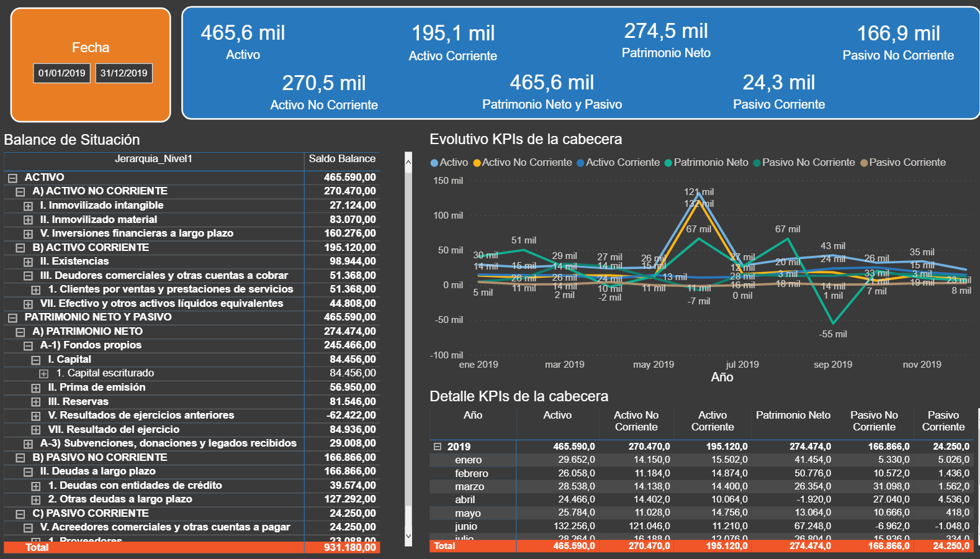Sort by Jerarquia_Nivel1 column header

[x=153, y=159]
